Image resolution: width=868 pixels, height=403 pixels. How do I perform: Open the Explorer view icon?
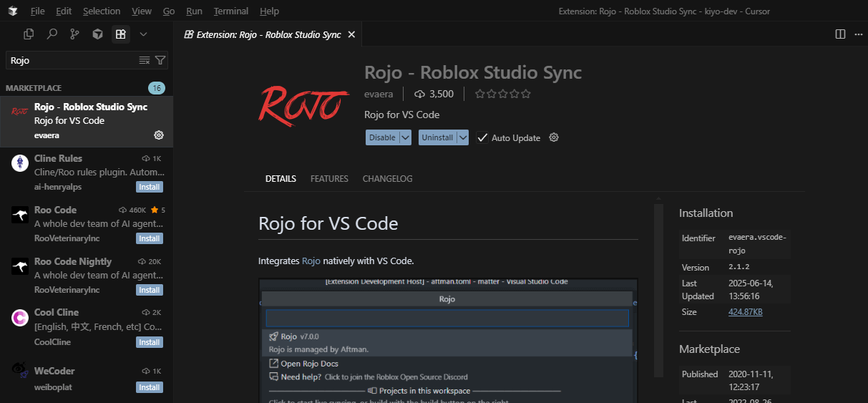click(29, 34)
